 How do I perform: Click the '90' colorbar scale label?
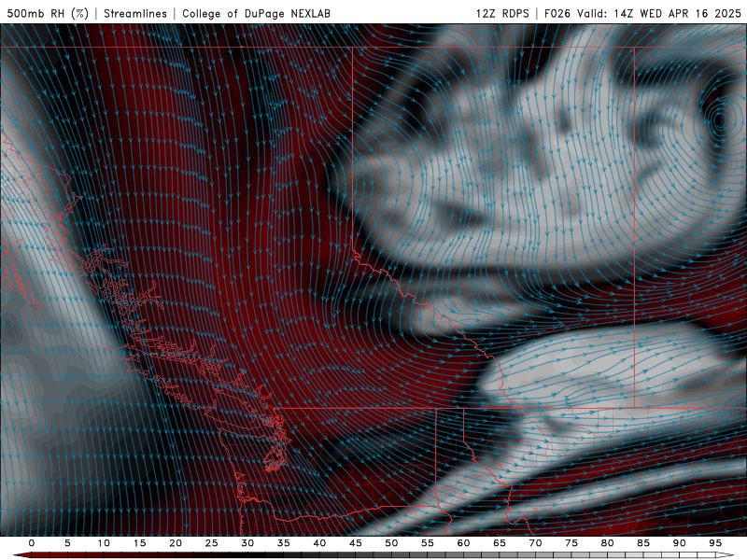679,543
